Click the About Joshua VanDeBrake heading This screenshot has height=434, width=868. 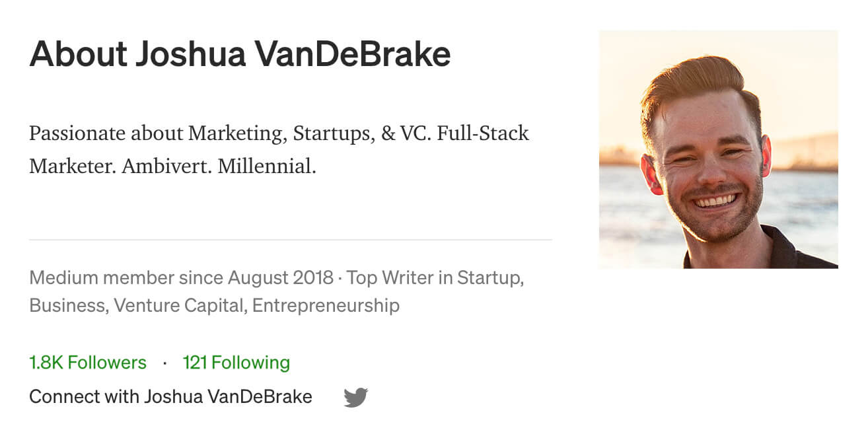pos(240,54)
